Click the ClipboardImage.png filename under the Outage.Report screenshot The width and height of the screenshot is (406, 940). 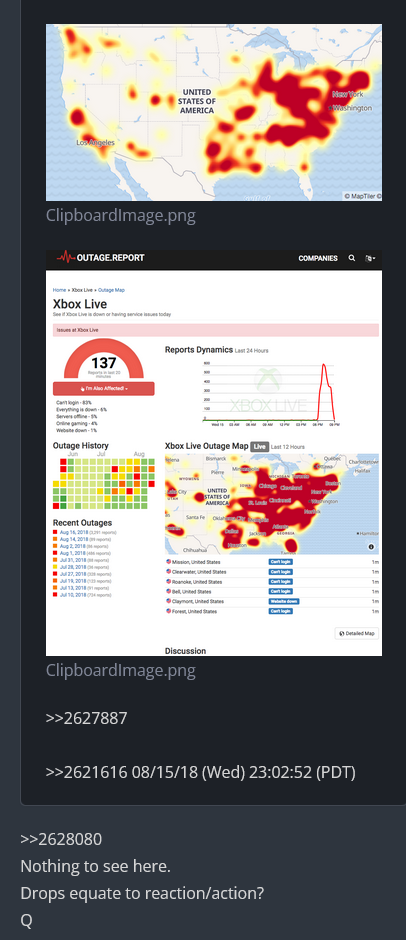coord(121,670)
